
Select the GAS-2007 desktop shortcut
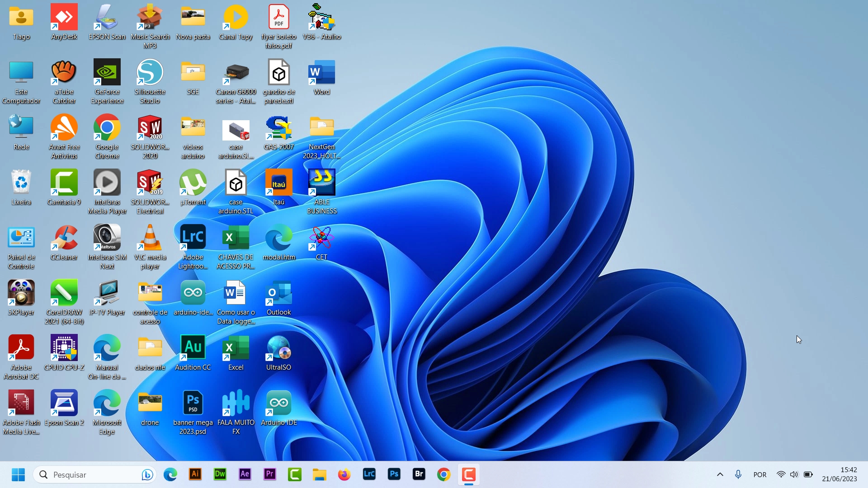[278, 133]
